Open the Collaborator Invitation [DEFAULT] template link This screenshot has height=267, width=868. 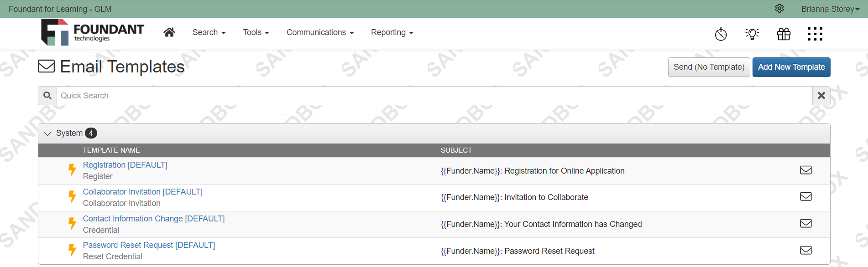[x=142, y=192]
